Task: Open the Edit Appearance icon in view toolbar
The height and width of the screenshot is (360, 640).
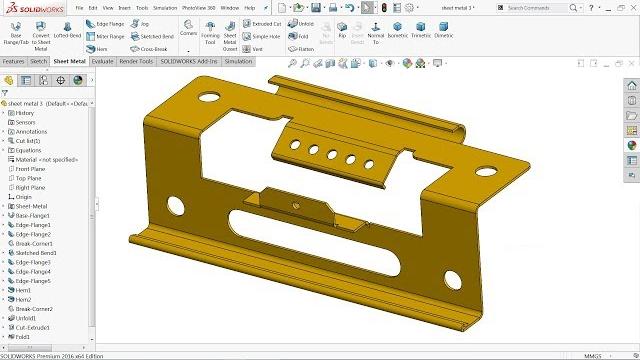Action: point(407,63)
